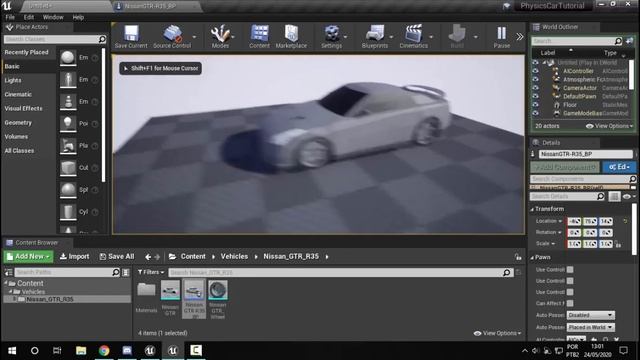Viewport: 640px width, 360px height.
Task: Select Lights category
Action: point(13,80)
